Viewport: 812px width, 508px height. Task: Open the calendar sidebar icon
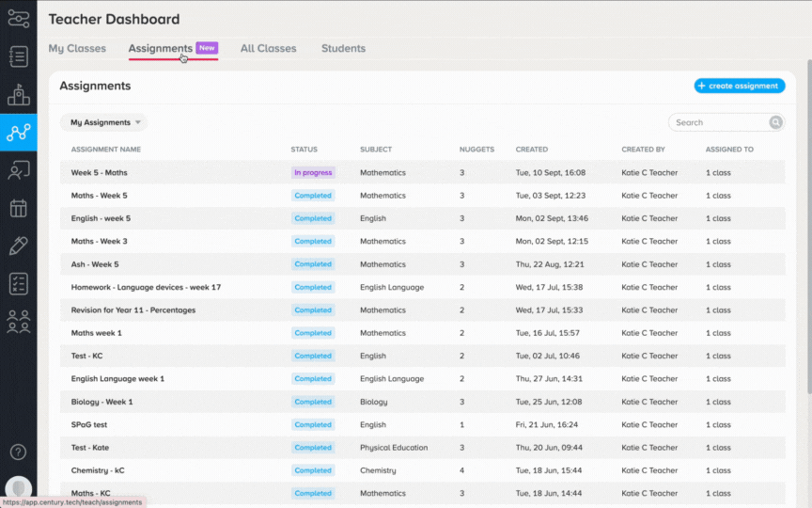(19, 209)
